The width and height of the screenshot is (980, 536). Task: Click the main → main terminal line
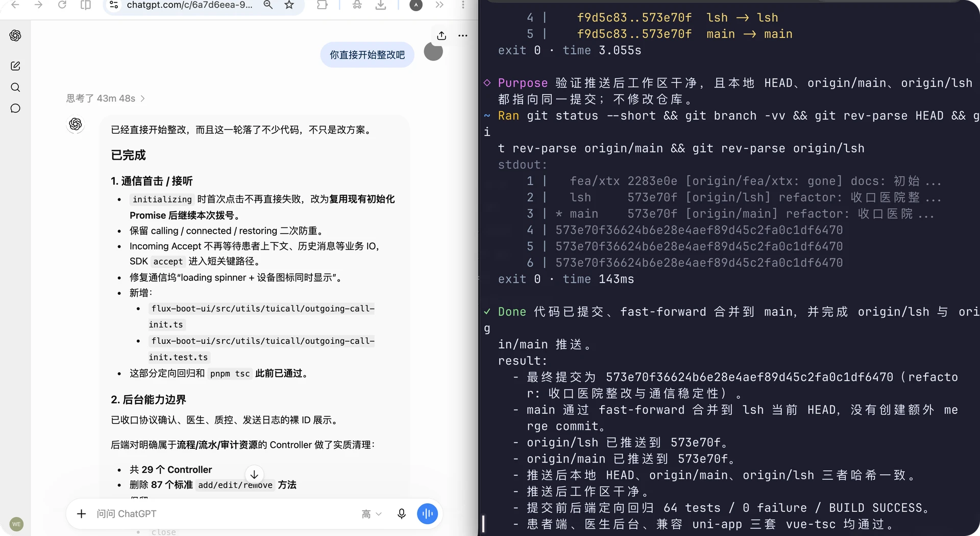(x=685, y=34)
